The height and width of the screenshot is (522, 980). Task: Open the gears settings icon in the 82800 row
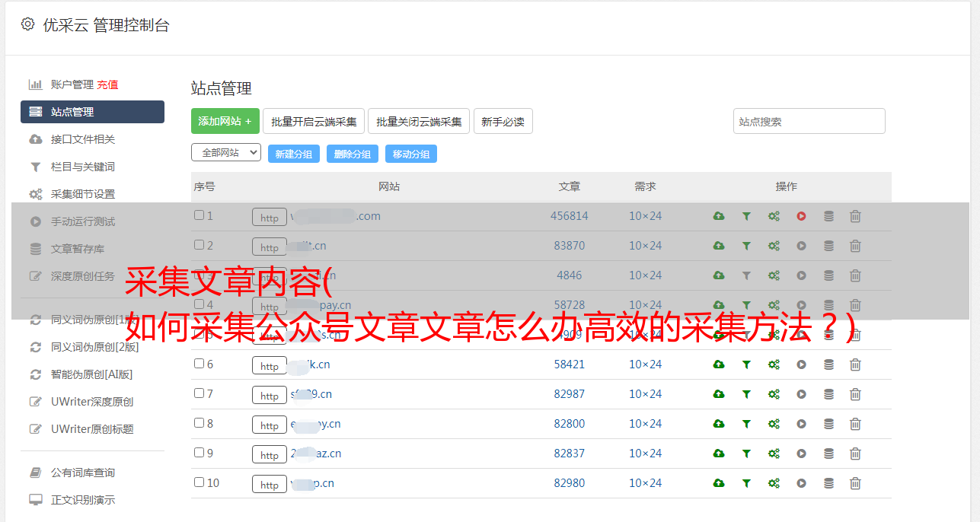(774, 424)
